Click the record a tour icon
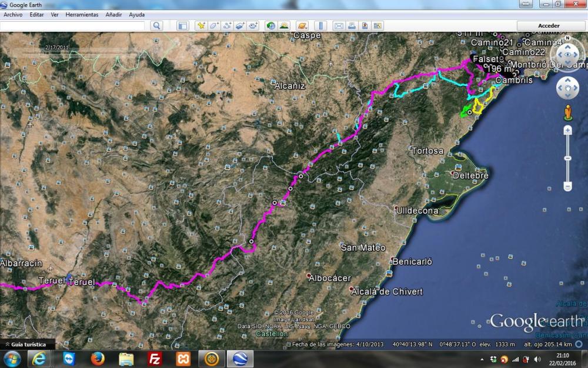 click(x=253, y=26)
